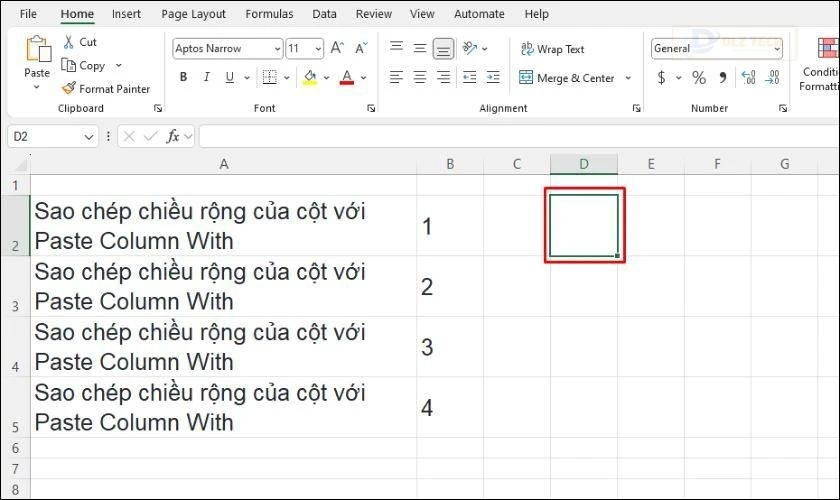
Task: Open the Help tab
Action: pos(537,14)
